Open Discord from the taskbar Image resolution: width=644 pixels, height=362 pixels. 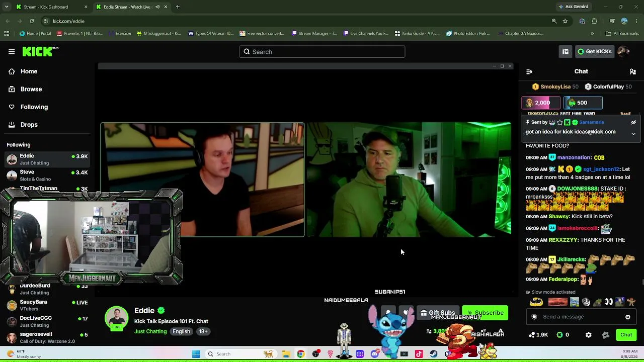click(x=375, y=354)
